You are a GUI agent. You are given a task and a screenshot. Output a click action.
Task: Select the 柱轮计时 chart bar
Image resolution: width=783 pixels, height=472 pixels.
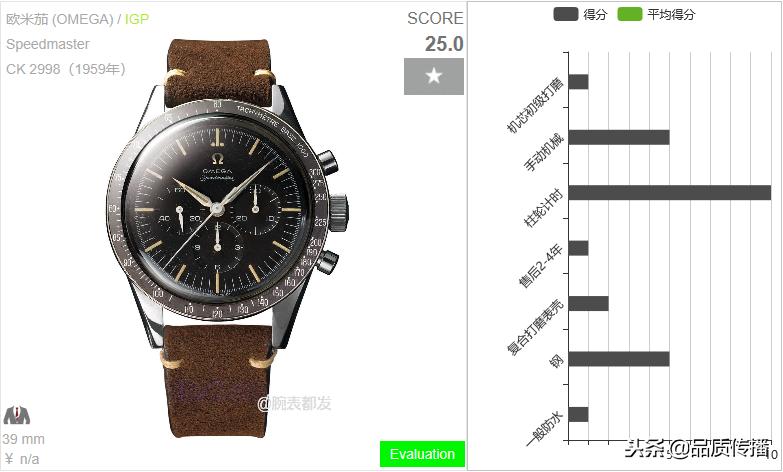(x=669, y=193)
